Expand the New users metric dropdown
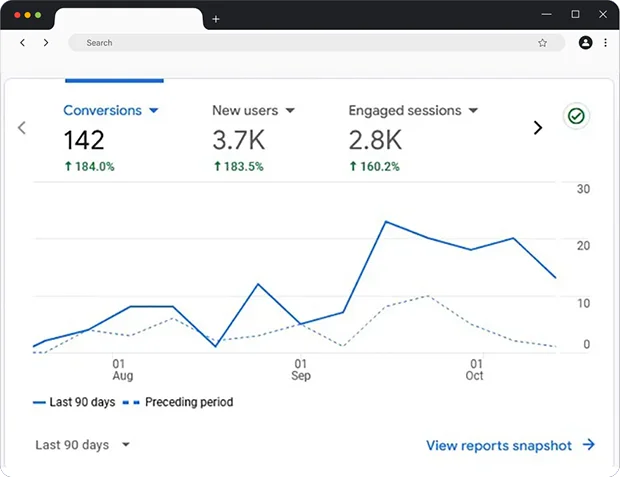 pos(290,111)
